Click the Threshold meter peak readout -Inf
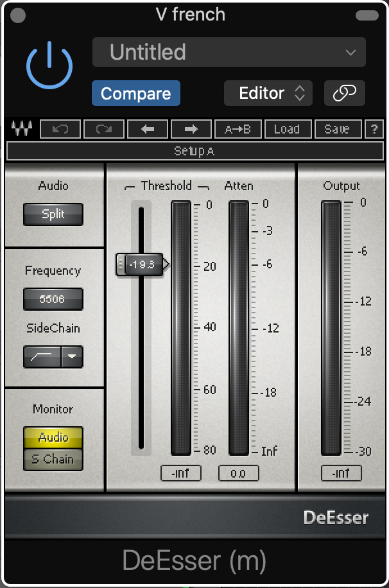The width and height of the screenshot is (389, 588). pyautogui.click(x=181, y=473)
